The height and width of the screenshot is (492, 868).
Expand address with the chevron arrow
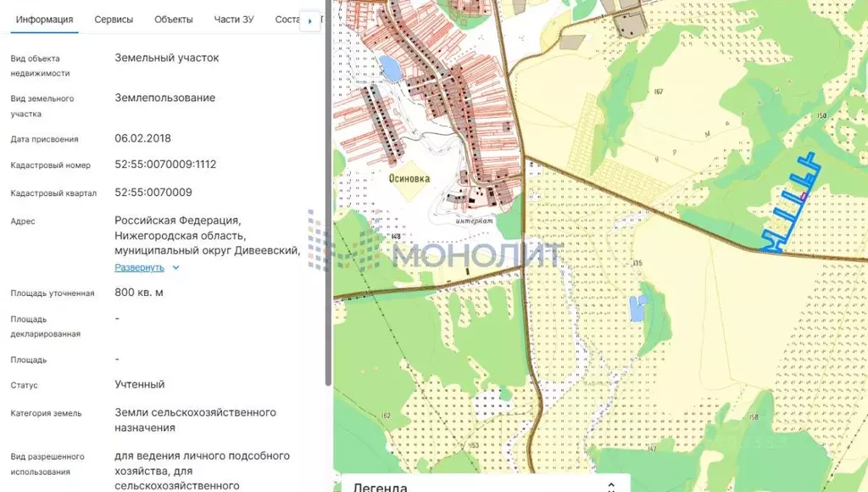point(175,267)
